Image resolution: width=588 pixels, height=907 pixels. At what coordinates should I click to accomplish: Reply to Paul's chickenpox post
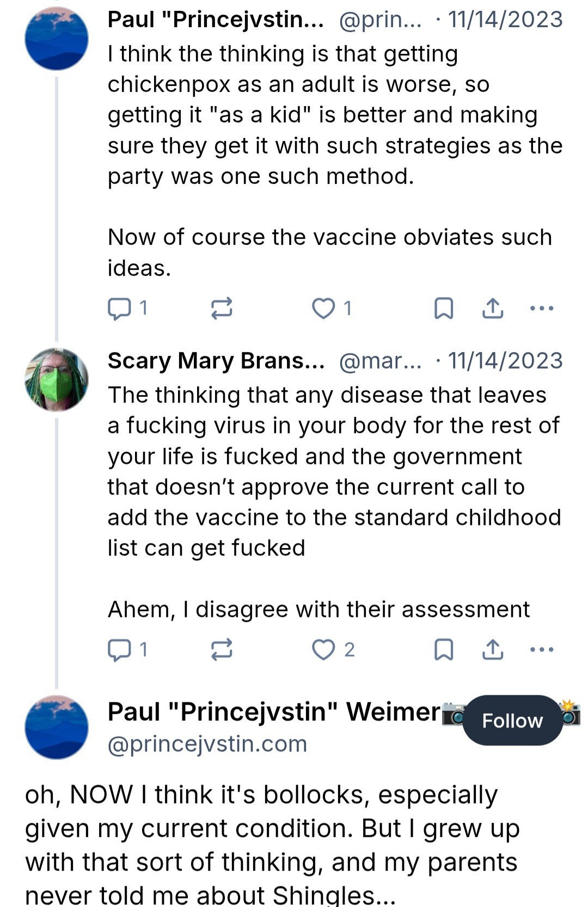pyautogui.click(x=119, y=309)
